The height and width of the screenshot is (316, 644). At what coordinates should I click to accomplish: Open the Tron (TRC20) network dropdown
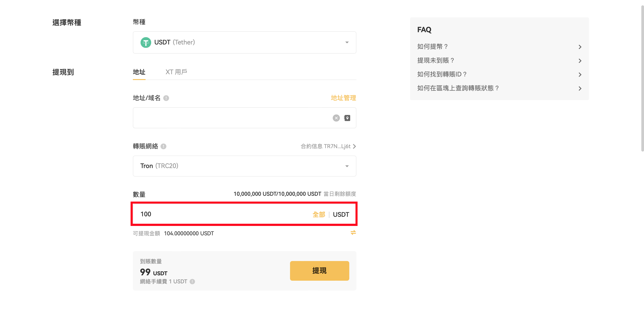coord(244,166)
